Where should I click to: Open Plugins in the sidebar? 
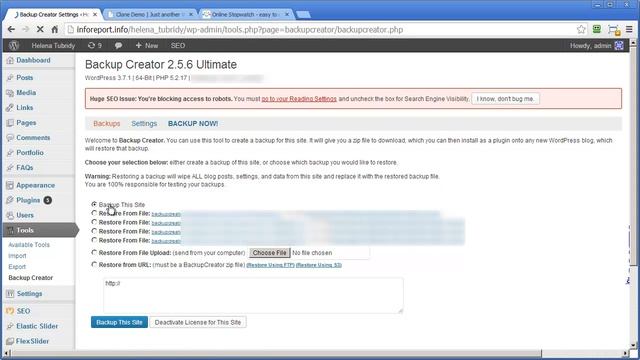pyautogui.click(x=28, y=200)
